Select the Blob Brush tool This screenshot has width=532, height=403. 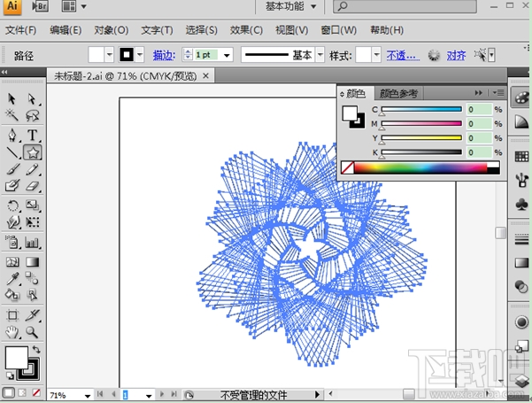(x=12, y=186)
